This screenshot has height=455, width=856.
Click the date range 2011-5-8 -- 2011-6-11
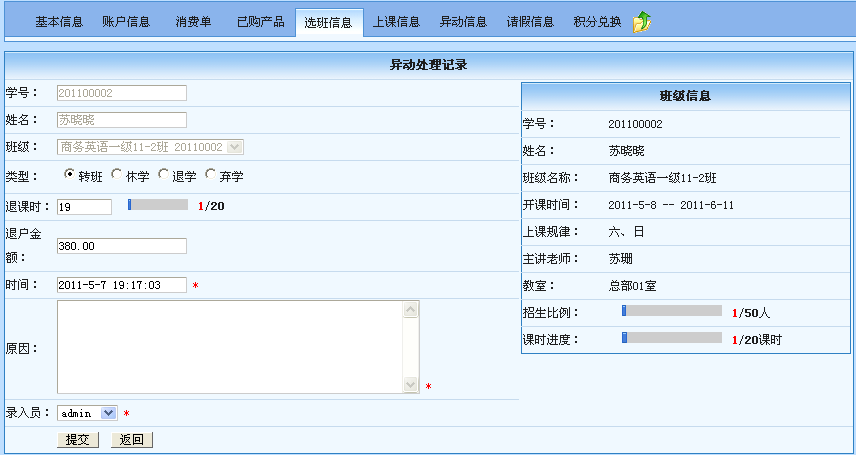[671, 205]
